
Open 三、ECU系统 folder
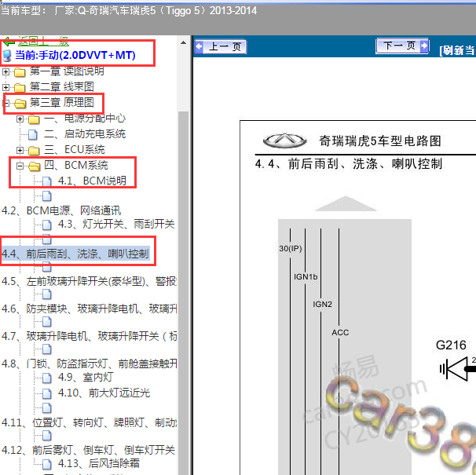[x=75, y=150]
